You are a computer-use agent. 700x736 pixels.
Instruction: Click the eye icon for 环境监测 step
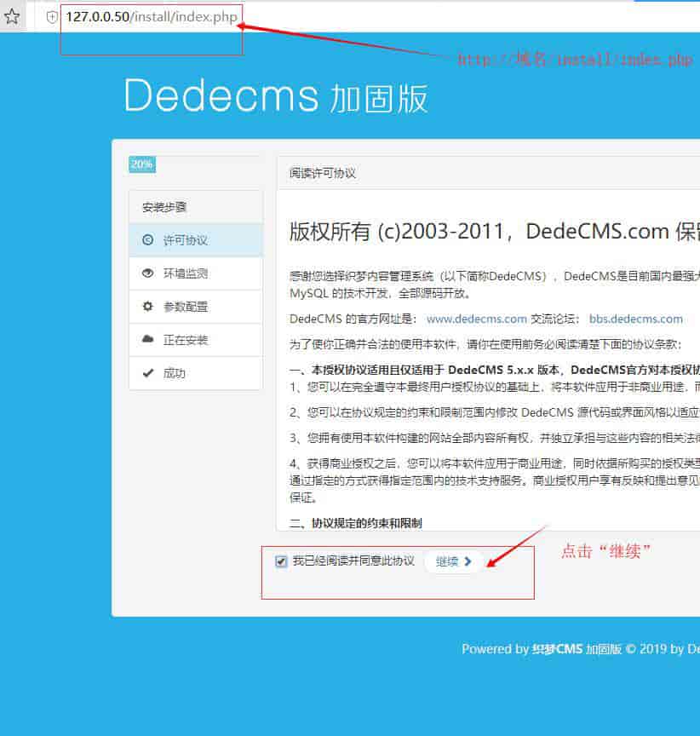click(x=147, y=272)
